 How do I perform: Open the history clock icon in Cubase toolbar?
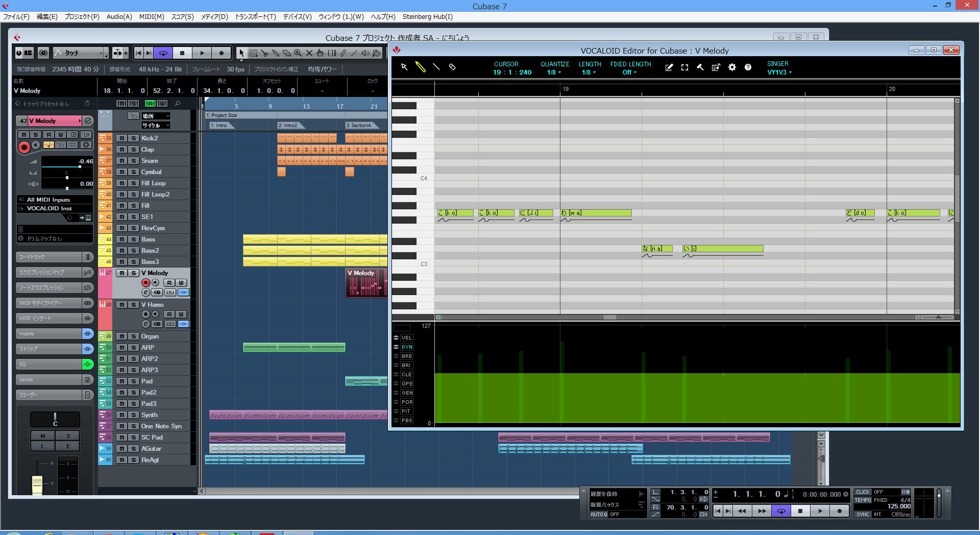point(43,53)
